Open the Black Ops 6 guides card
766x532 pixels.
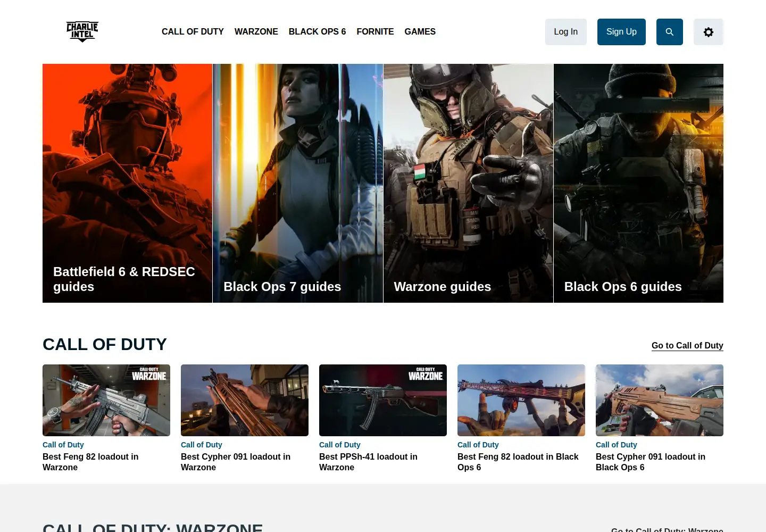[x=638, y=183]
